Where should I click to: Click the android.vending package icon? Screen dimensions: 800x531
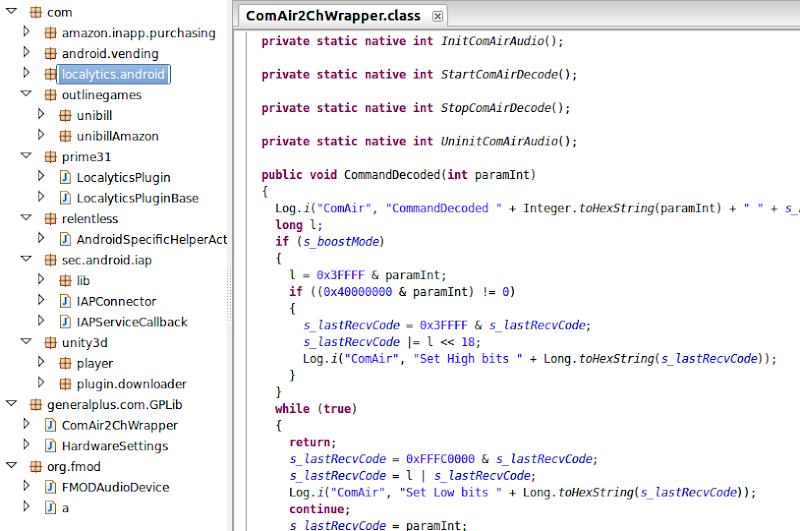51,54
